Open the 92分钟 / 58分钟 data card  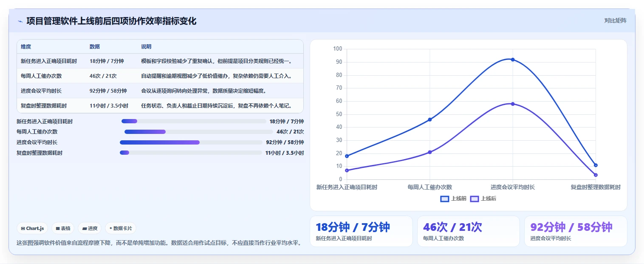(x=576, y=231)
